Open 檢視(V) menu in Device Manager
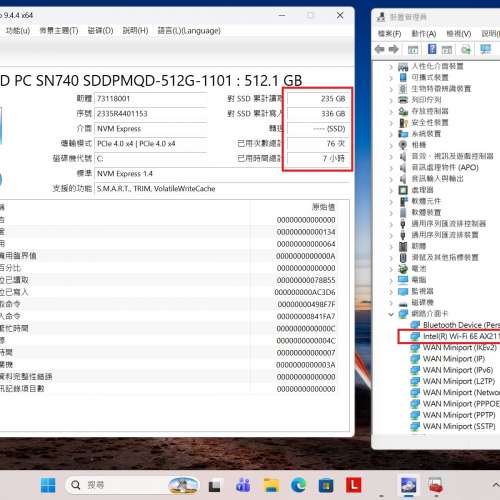500x500 pixels. pyautogui.click(x=459, y=34)
